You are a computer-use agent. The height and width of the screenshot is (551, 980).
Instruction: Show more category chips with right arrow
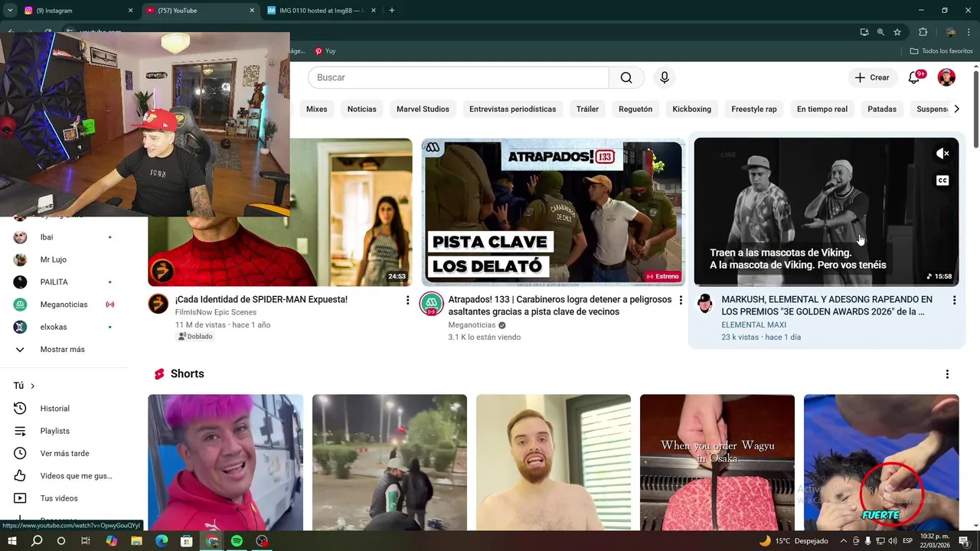click(x=956, y=109)
